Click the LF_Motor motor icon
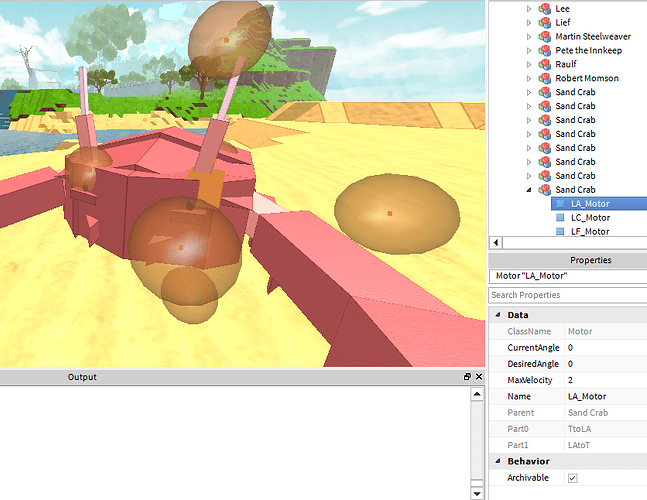 560,232
